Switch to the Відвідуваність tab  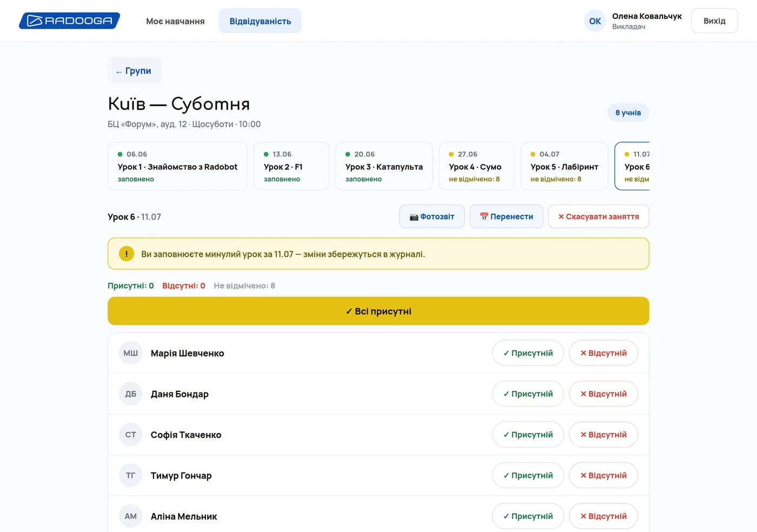(260, 21)
